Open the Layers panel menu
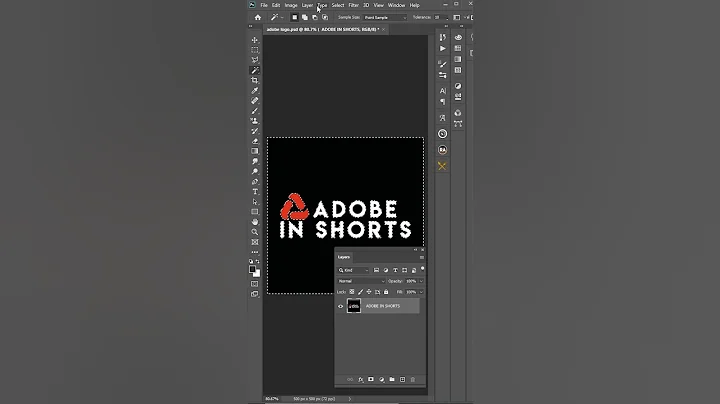This screenshot has width=720, height=404. click(x=422, y=257)
